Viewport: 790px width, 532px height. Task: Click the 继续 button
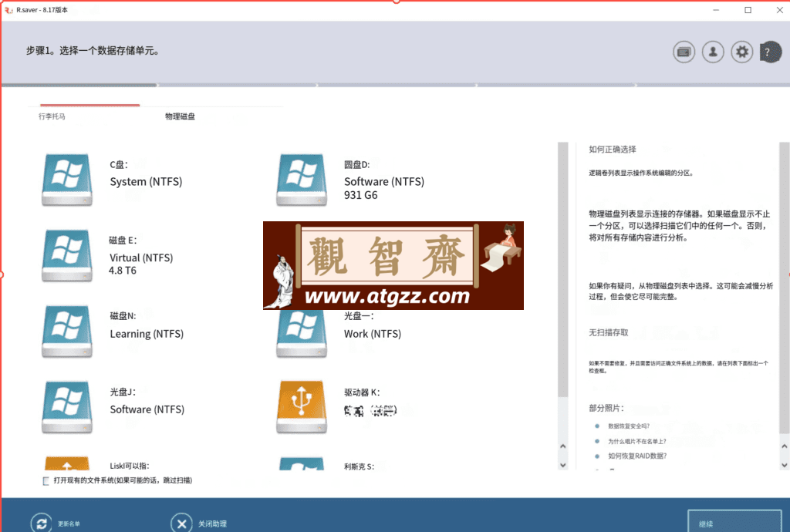pyautogui.click(x=734, y=521)
